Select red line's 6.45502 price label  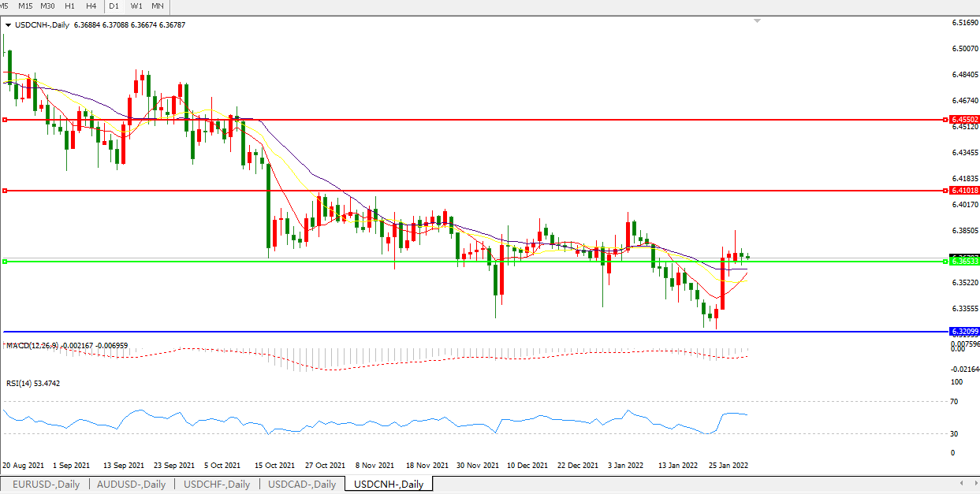pyautogui.click(x=964, y=120)
